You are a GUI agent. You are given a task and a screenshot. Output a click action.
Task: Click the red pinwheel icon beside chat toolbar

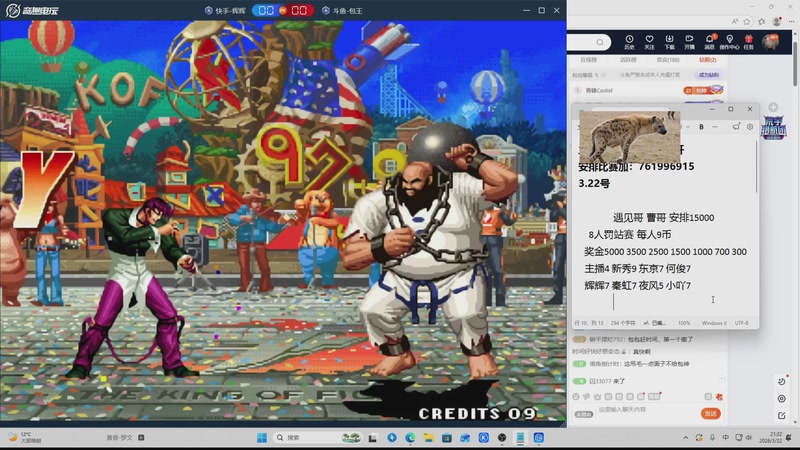(719, 396)
